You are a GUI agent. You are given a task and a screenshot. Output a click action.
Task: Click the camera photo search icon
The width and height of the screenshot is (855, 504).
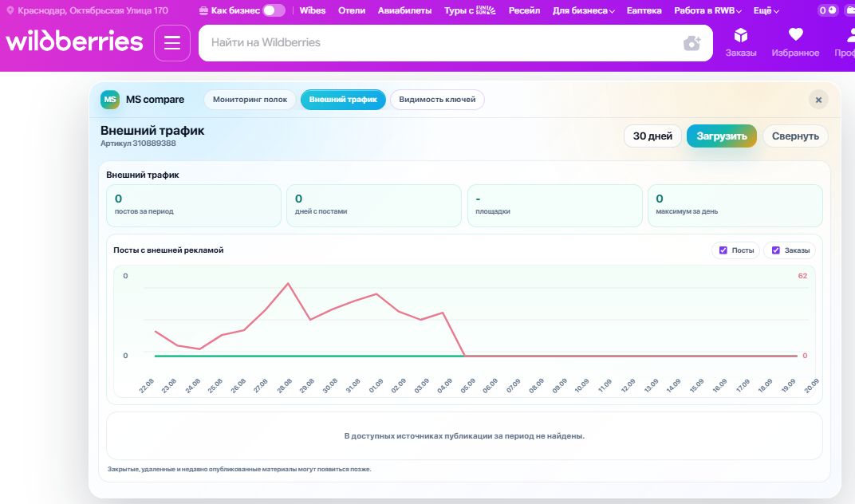tap(692, 43)
